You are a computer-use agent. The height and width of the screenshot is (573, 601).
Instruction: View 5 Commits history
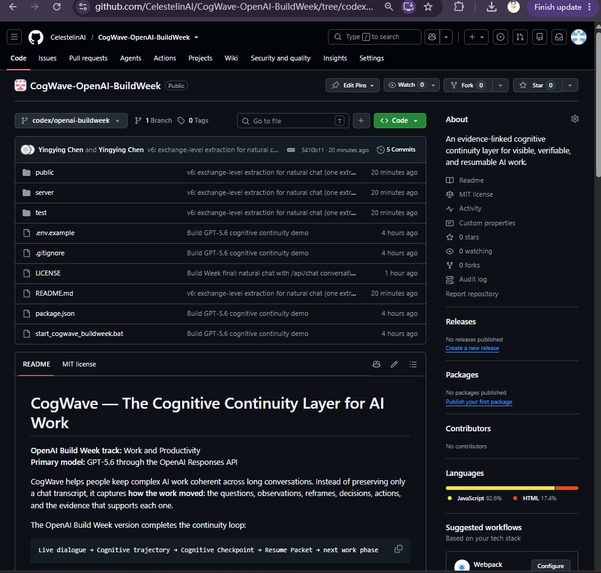[x=396, y=149]
